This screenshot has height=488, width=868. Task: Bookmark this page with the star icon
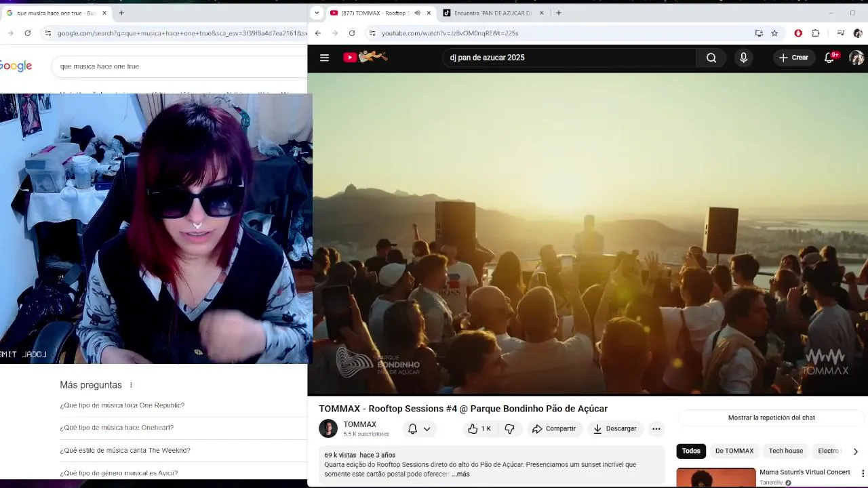(x=774, y=33)
